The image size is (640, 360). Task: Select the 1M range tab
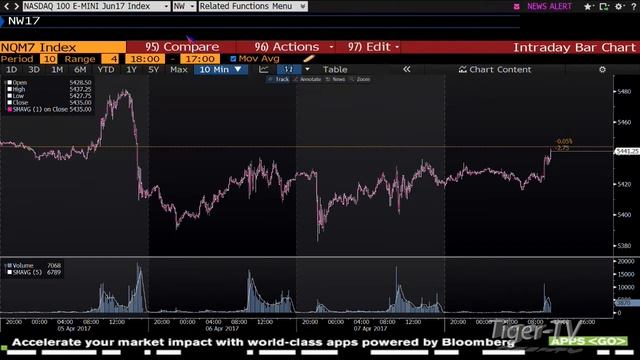tap(57, 69)
